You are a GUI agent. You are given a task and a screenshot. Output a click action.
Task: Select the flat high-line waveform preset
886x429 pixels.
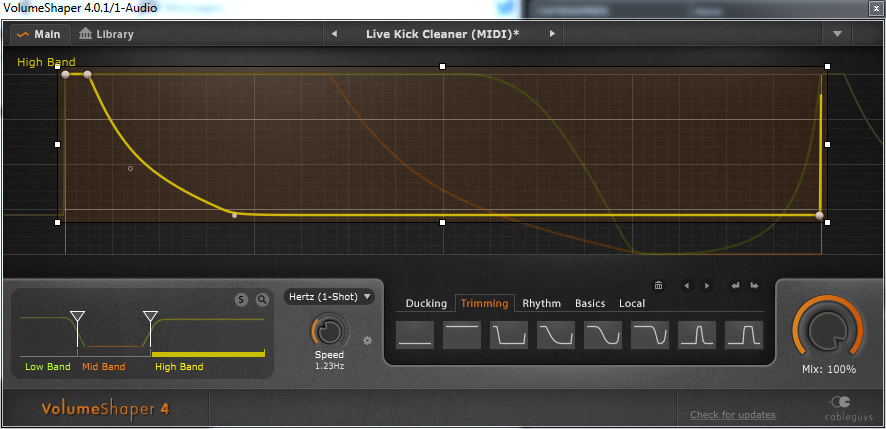462,335
